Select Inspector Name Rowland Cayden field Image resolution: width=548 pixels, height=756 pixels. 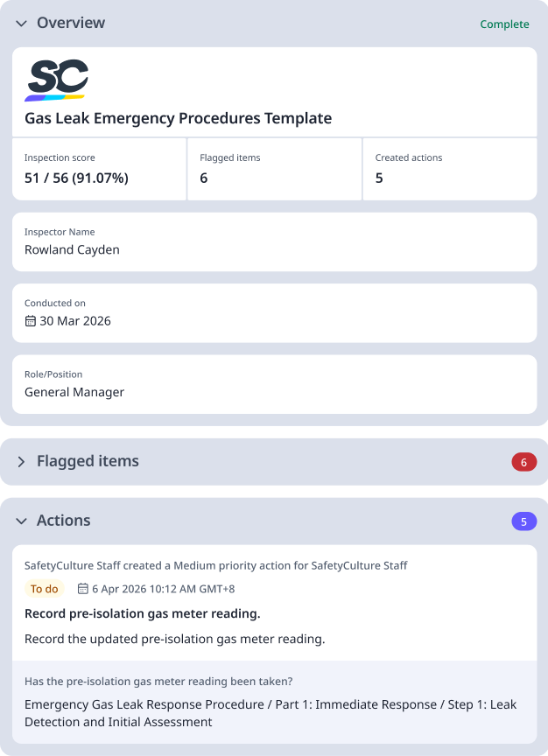(x=274, y=241)
